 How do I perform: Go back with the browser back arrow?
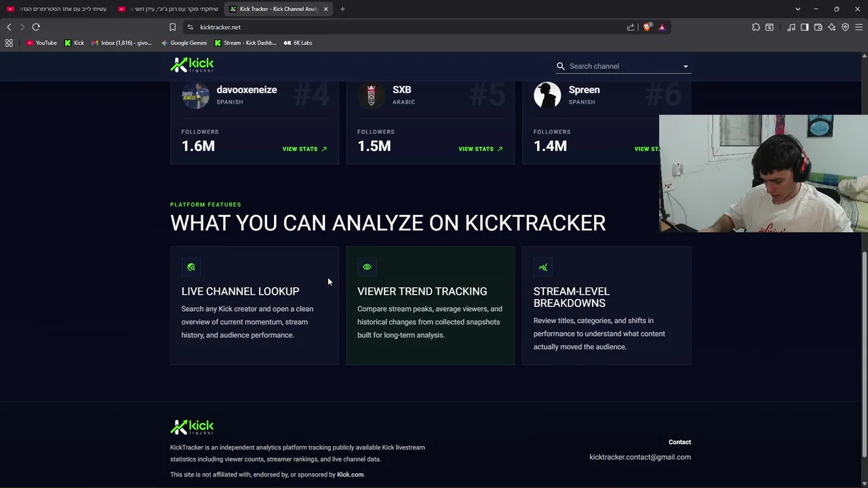9,27
